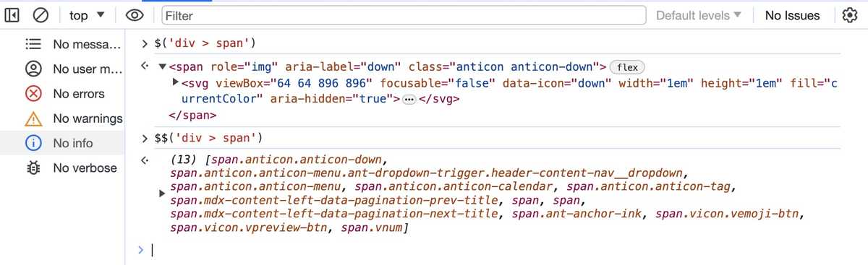
Task: Expand the svg element triangle
Action: [x=176, y=82]
